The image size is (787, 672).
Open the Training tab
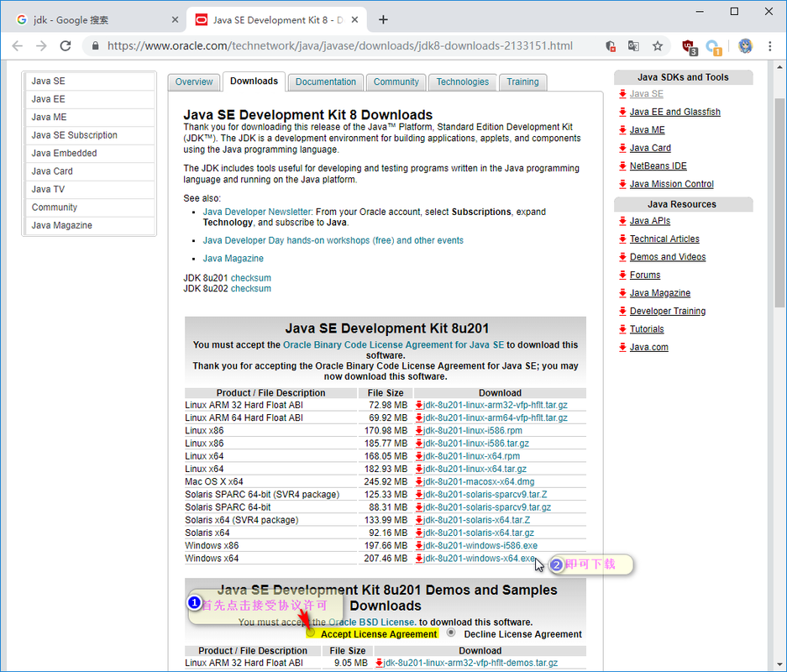522,81
